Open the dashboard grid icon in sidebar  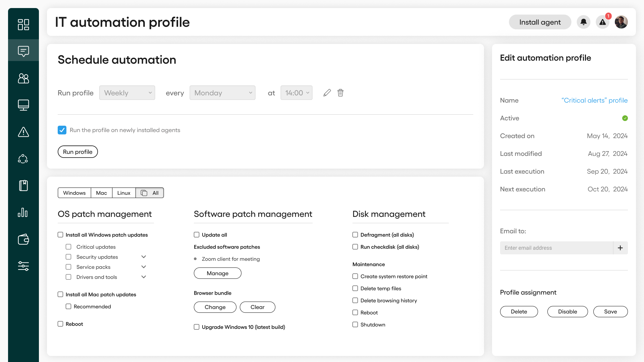23,24
